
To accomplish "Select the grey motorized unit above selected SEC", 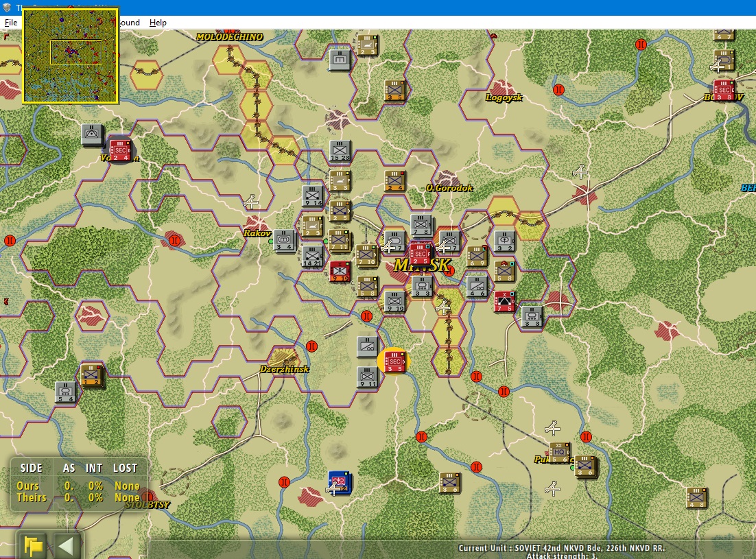I will 368,346.
